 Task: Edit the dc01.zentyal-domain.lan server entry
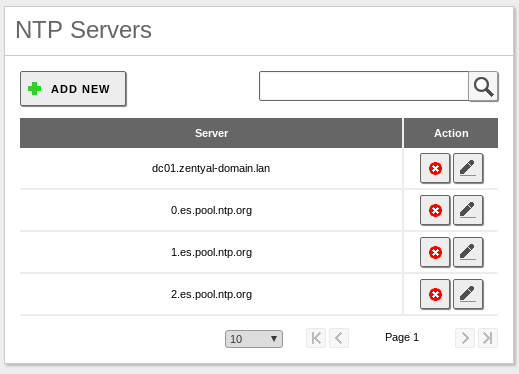(x=468, y=168)
